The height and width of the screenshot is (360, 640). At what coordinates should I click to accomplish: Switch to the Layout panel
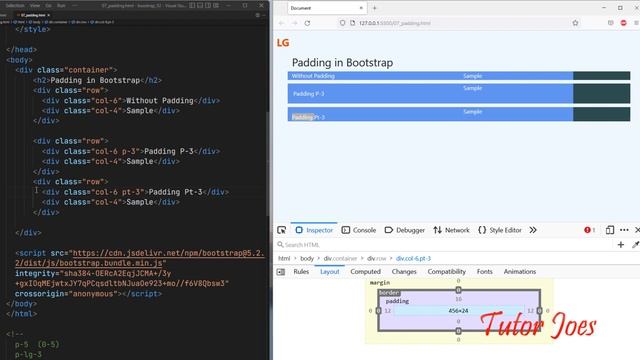click(330, 272)
